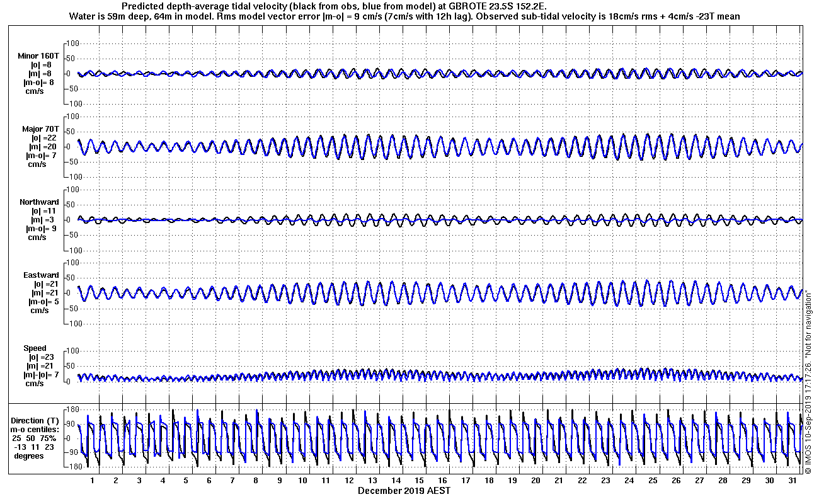819x504 pixels.
Task: Click '|m-o|= 8' in the Minor 160T panel
Action: 39,83
